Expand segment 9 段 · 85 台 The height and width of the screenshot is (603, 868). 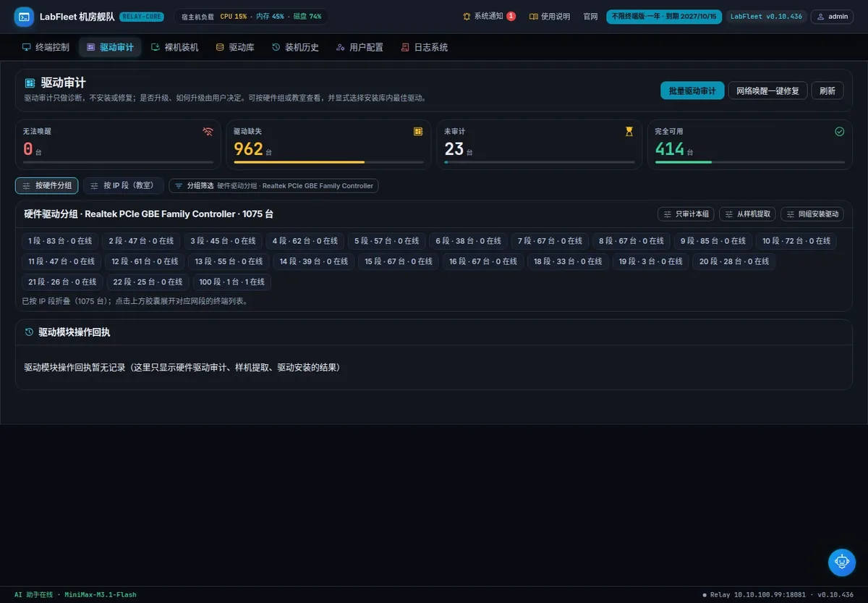[x=712, y=241]
